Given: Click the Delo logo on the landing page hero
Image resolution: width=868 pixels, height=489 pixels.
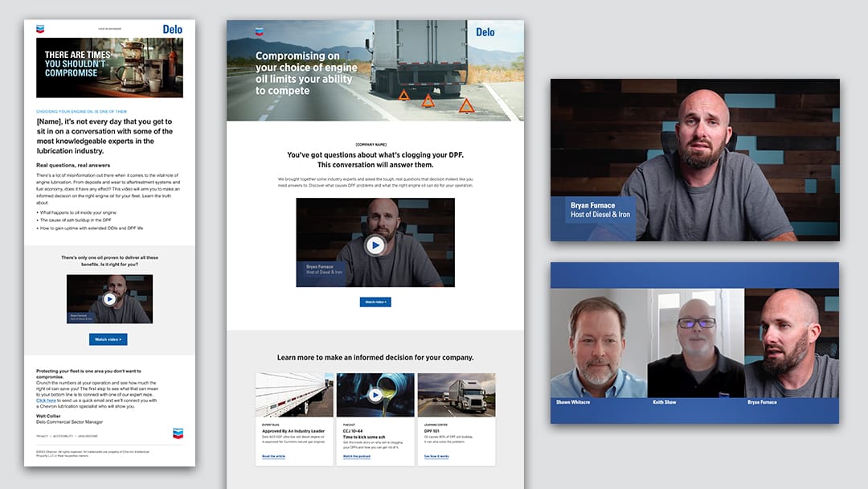Looking at the screenshot, I should 485,32.
